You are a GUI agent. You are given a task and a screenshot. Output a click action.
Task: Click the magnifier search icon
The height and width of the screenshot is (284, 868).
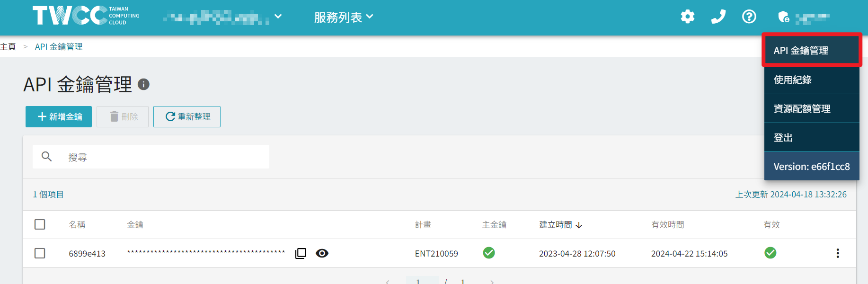[x=46, y=156]
